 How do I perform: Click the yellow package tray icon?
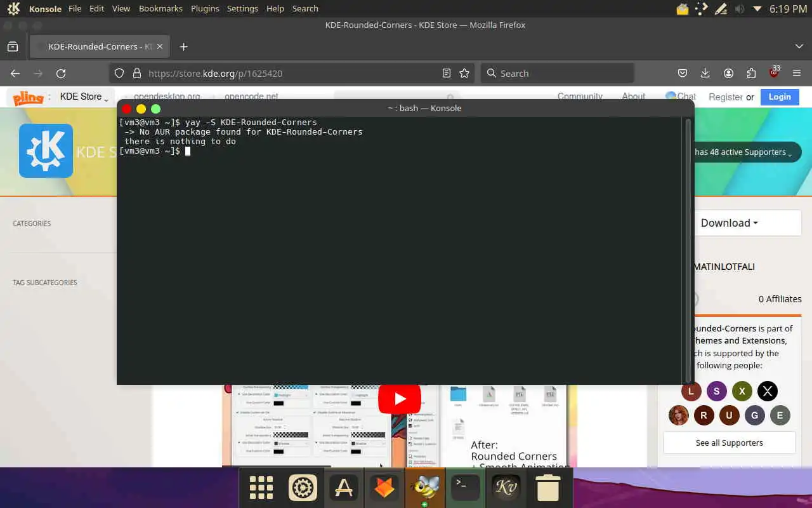pyautogui.click(x=683, y=9)
